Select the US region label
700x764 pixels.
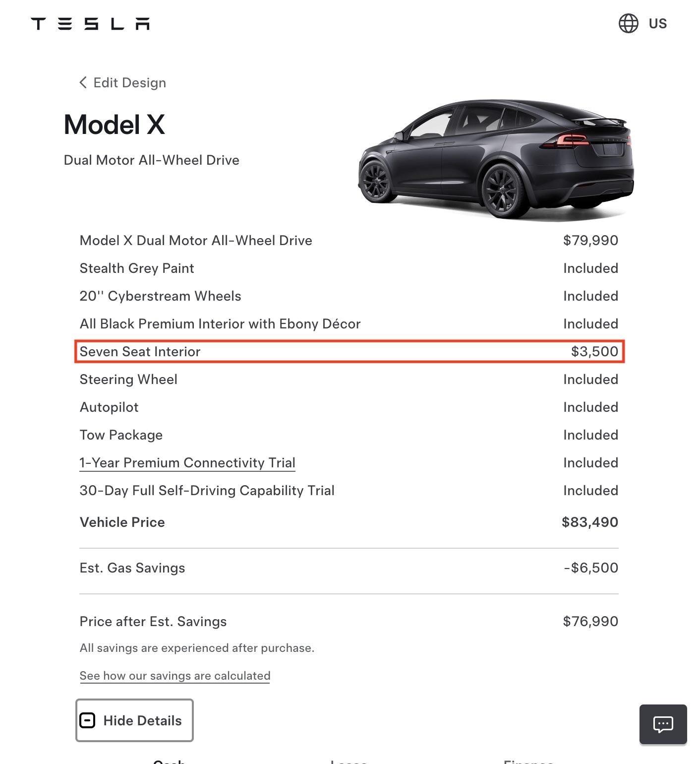pos(657,23)
